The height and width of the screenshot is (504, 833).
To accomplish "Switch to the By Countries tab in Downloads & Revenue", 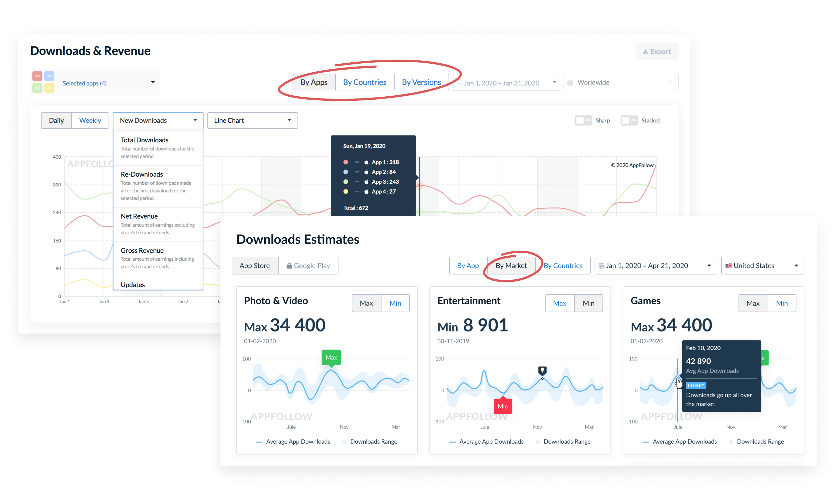I will [x=365, y=82].
